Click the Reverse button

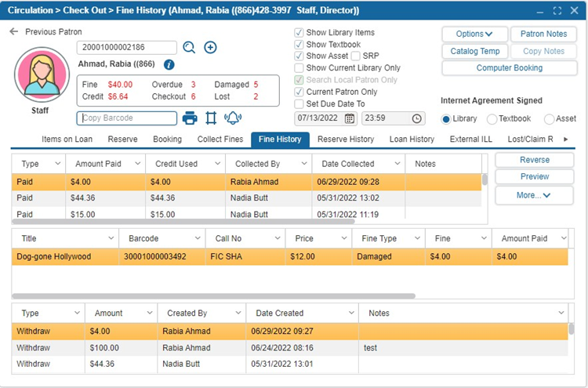click(534, 160)
